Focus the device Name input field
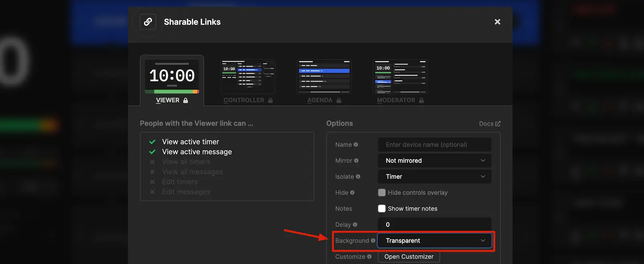This screenshot has height=264, width=644. [435, 145]
